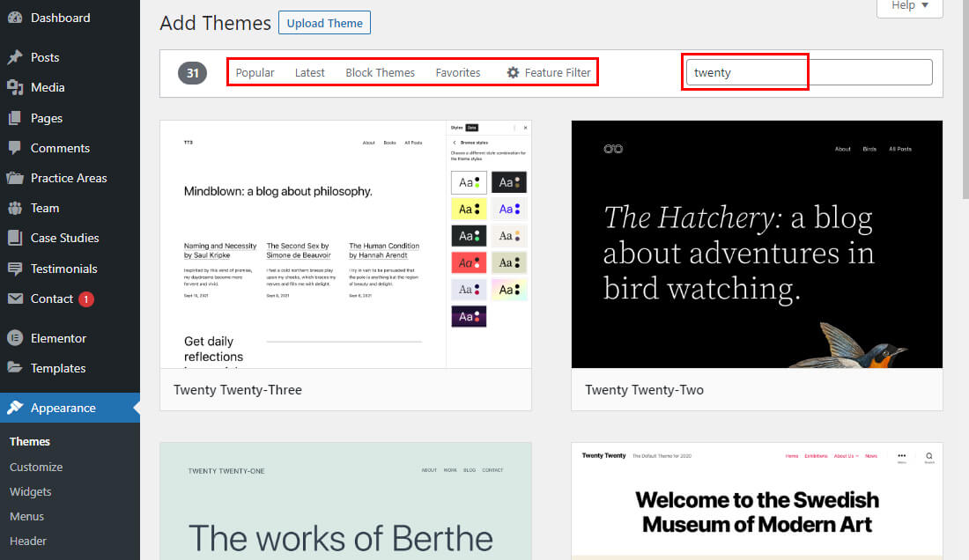This screenshot has width=969, height=560.
Task: Open the Menus submenu link
Action: (x=26, y=516)
